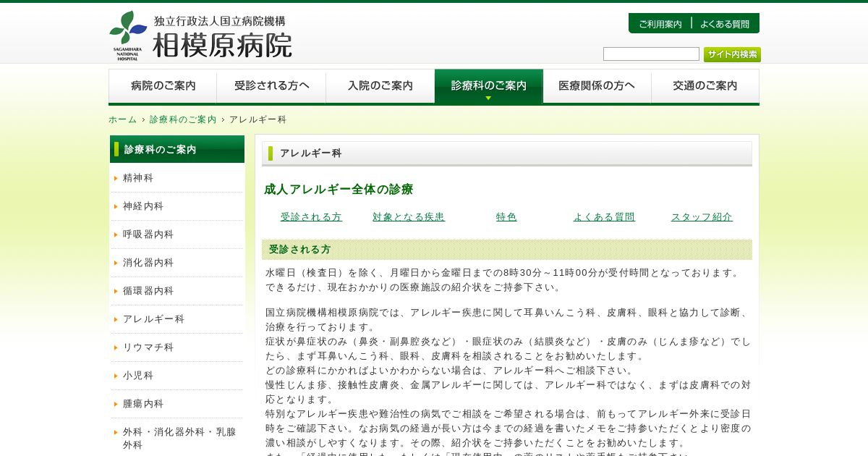Click the 受診される方 section header bar
This screenshot has height=456, width=868.
[507, 250]
